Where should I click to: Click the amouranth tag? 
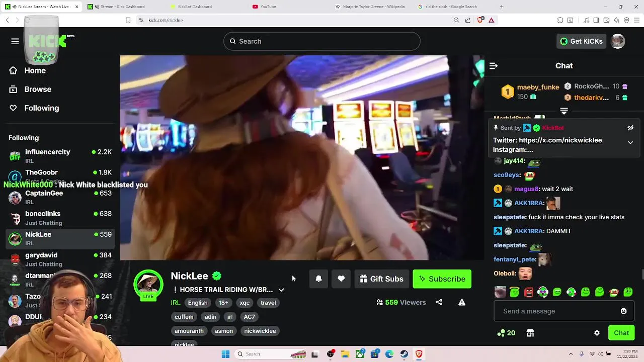pos(189,331)
